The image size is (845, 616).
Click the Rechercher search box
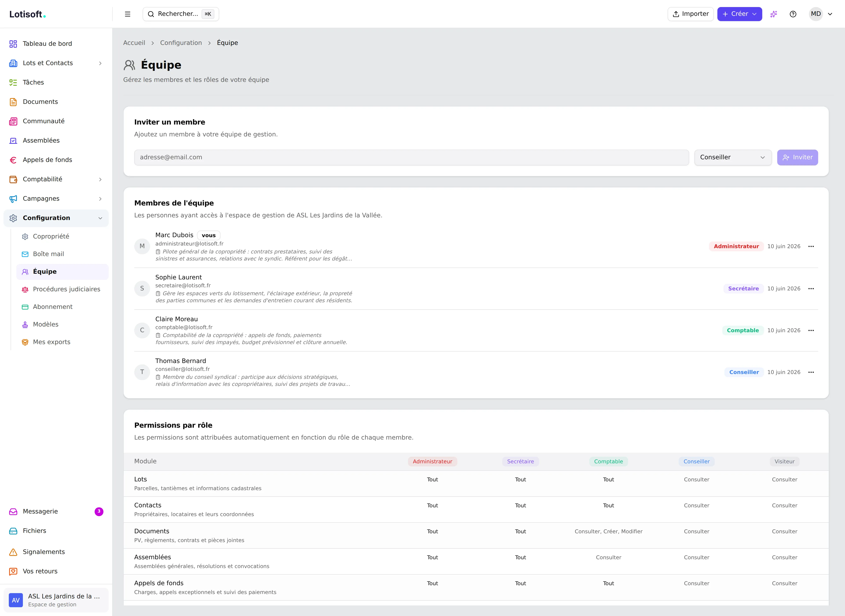click(x=181, y=14)
